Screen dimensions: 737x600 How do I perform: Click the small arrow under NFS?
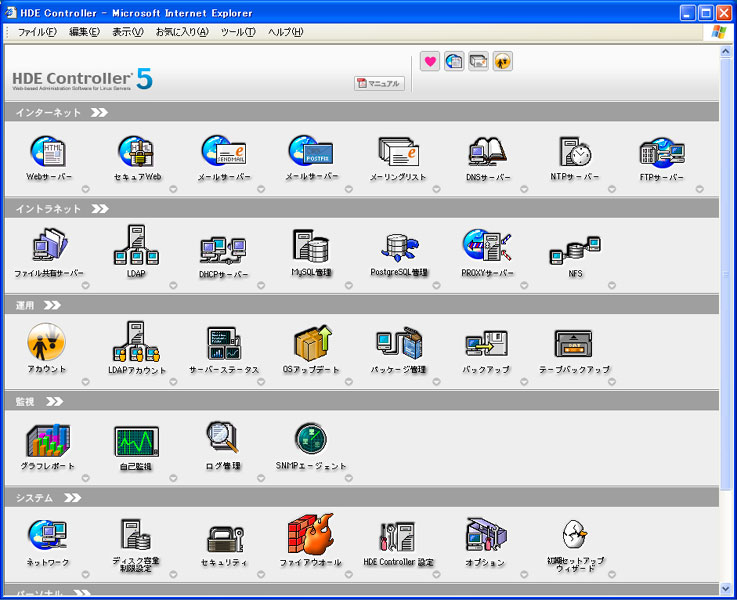(x=612, y=285)
